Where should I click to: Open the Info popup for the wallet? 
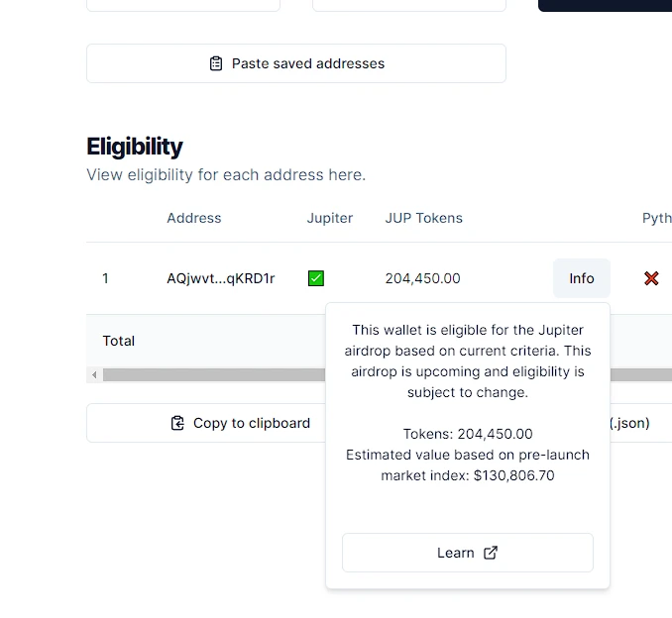click(581, 278)
